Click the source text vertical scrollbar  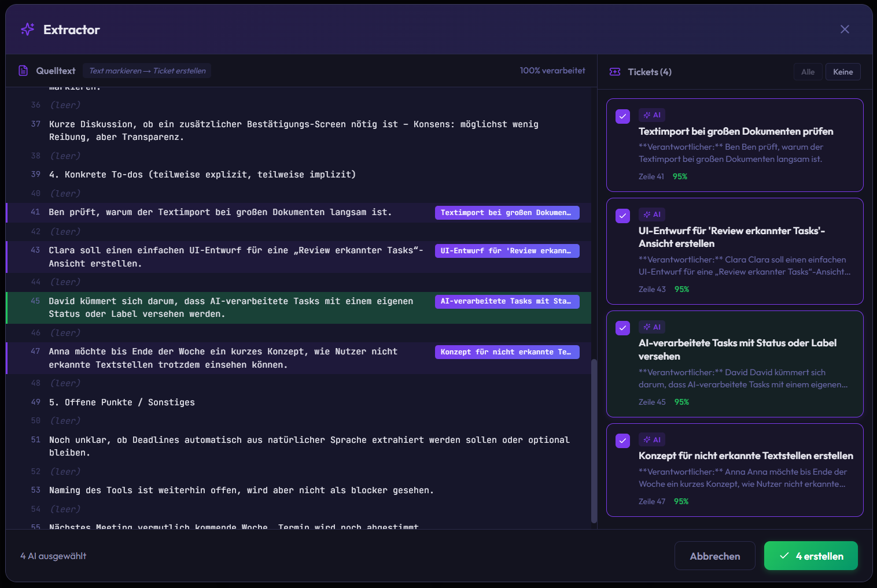(x=594, y=441)
